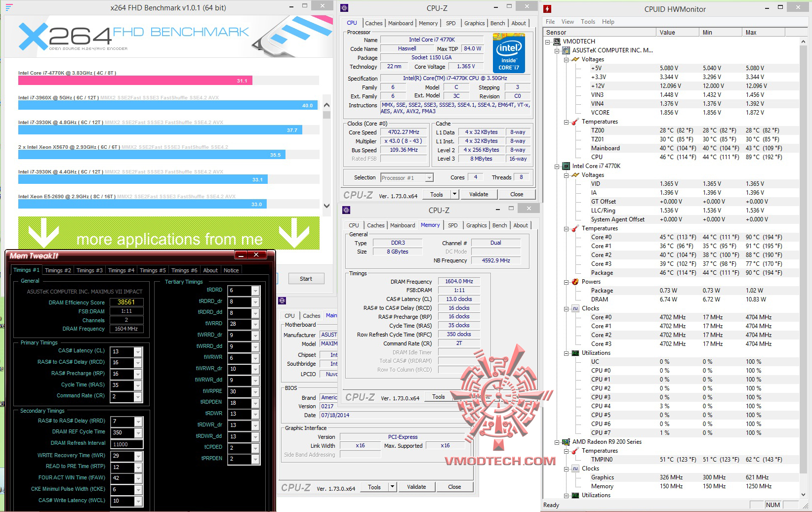The height and width of the screenshot is (512, 812).
Task: Click the Utilizations icon under Intel Core i7 4770K
Action: point(575,353)
